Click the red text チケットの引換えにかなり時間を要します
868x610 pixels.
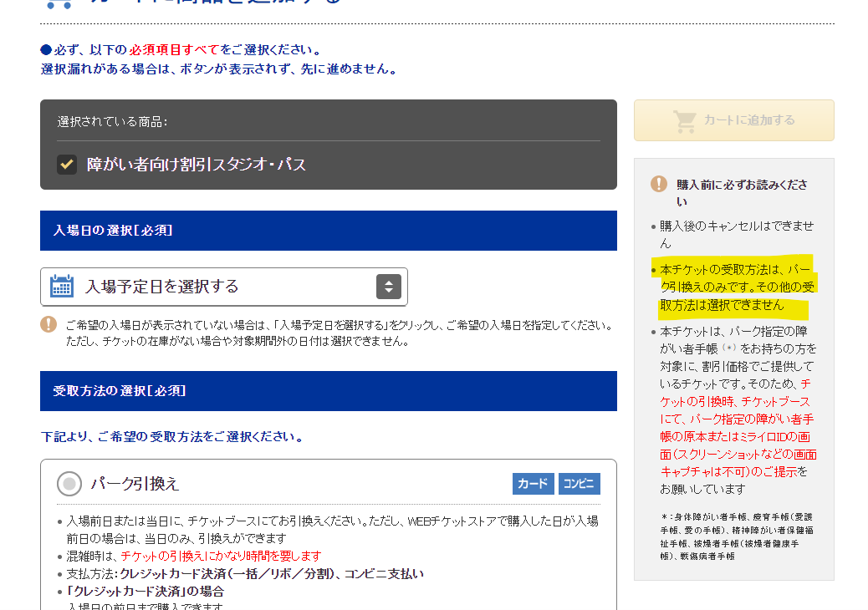click(x=221, y=556)
